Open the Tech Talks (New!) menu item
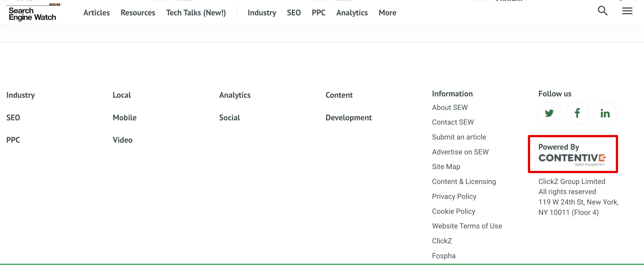The width and height of the screenshot is (644, 265). pos(196,12)
